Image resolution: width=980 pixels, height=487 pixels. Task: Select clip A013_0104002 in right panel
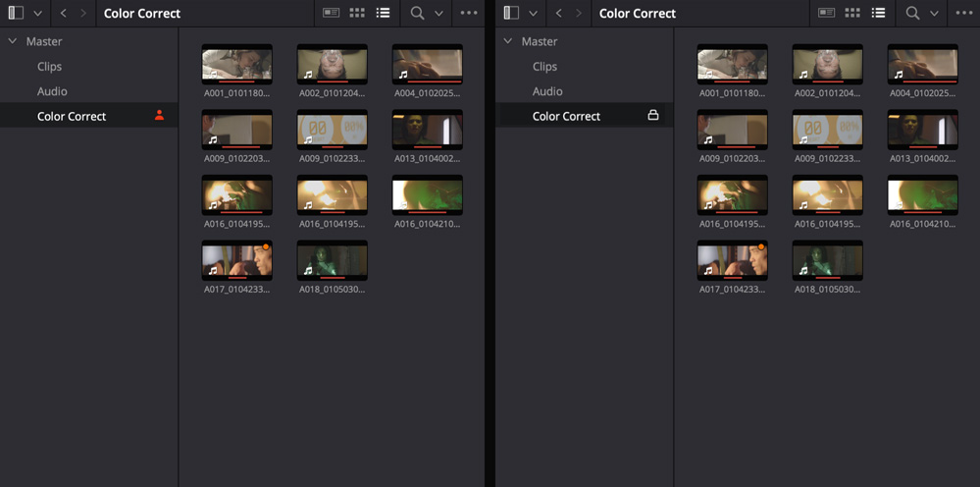[923, 130]
